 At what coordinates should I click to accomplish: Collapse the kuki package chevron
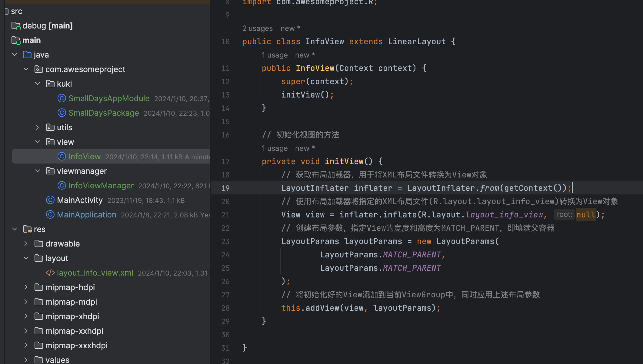(38, 84)
